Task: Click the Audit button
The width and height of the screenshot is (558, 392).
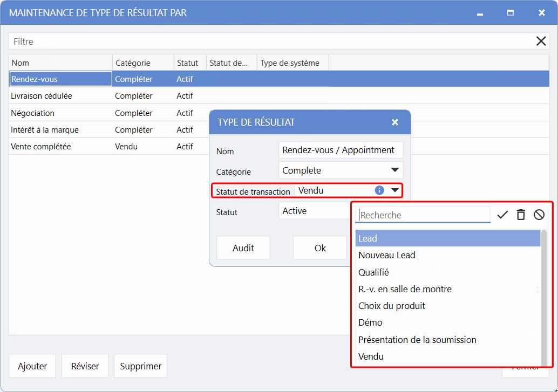Action: pos(243,248)
